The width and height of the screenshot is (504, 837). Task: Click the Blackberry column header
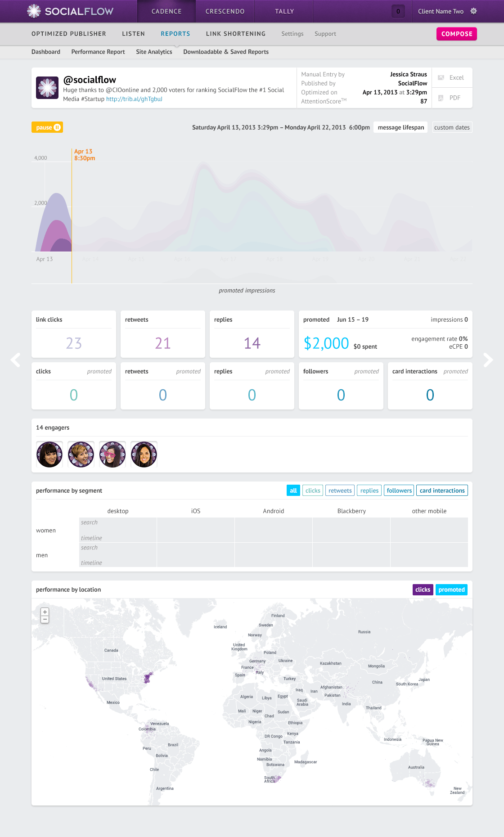point(351,511)
